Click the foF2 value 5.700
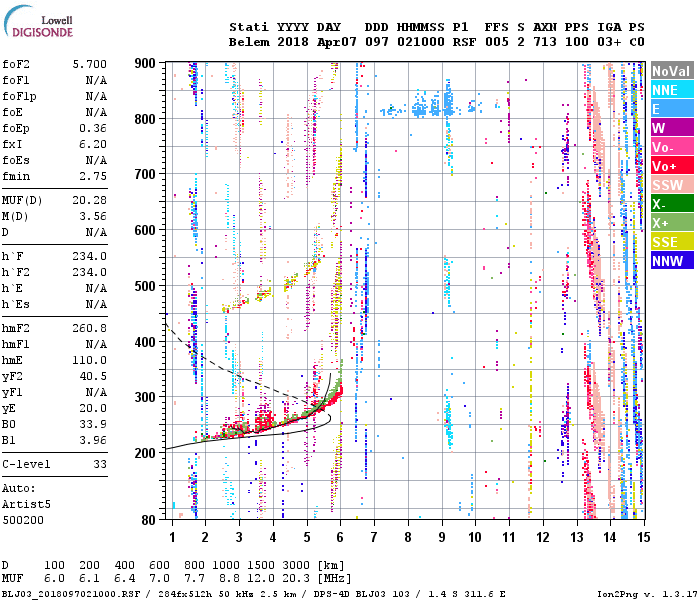 90,64
